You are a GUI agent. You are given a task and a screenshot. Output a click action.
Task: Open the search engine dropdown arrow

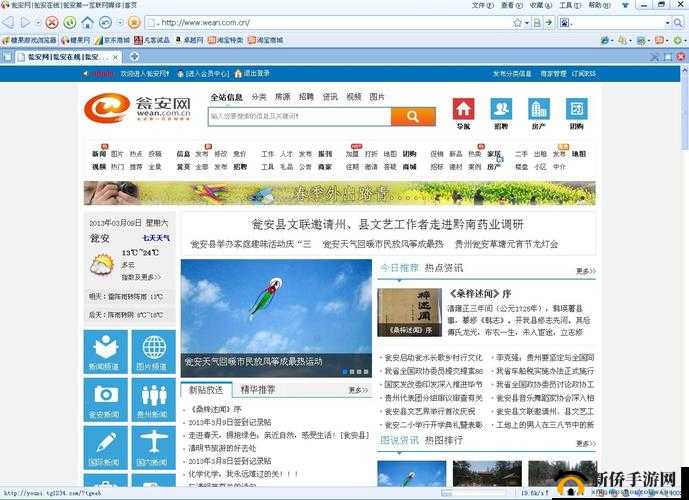point(667,22)
